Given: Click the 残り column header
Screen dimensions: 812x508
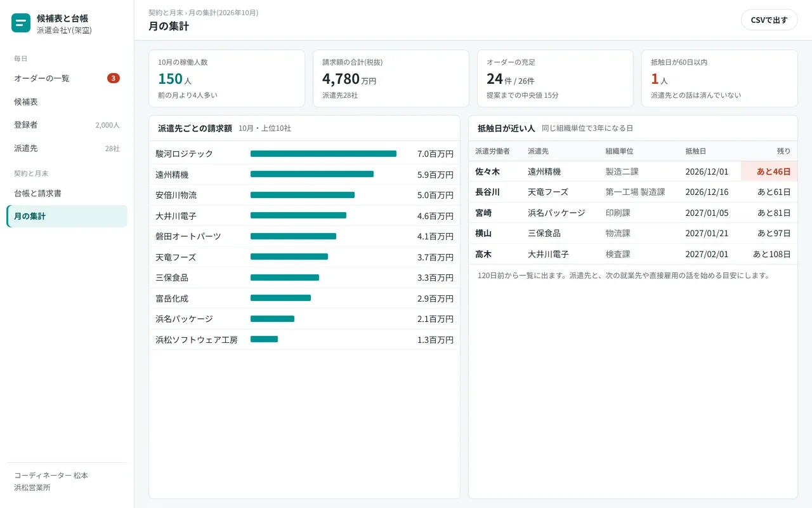Looking at the screenshot, I should pyautogui.click(x=784, y=151).
